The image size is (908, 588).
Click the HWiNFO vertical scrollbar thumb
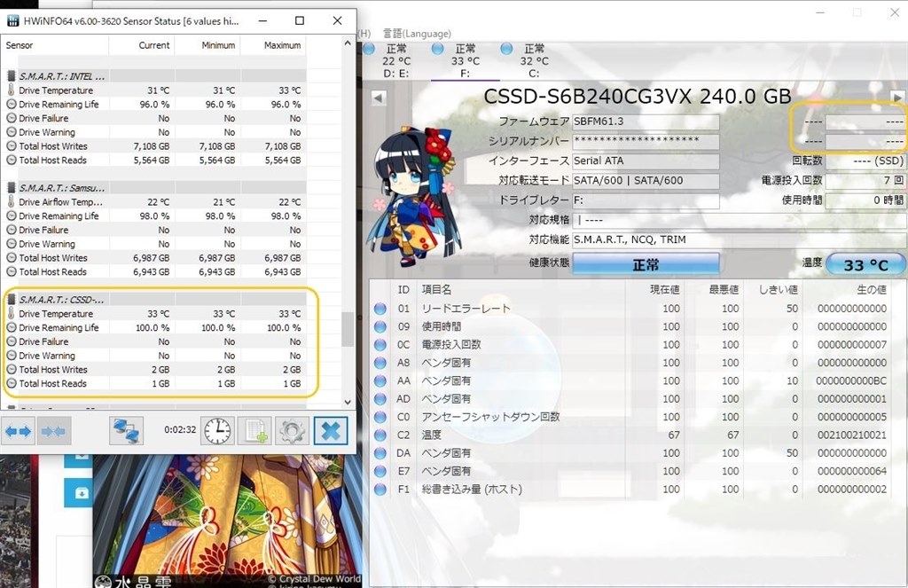click(348, 329)
